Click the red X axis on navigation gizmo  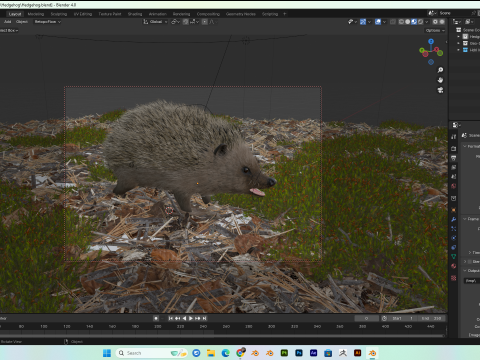(436, 49)
